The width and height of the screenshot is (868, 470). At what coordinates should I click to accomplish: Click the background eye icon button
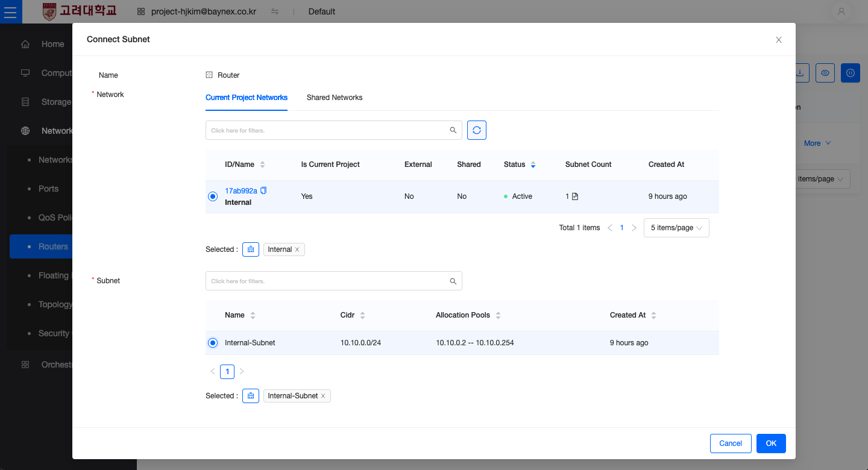tap(825, 73)
